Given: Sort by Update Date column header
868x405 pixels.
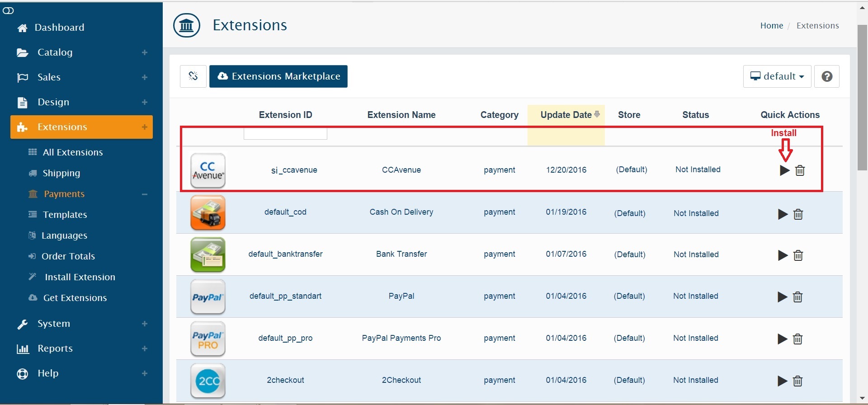Looking at the screenshot, I should [x=566, y=115].
